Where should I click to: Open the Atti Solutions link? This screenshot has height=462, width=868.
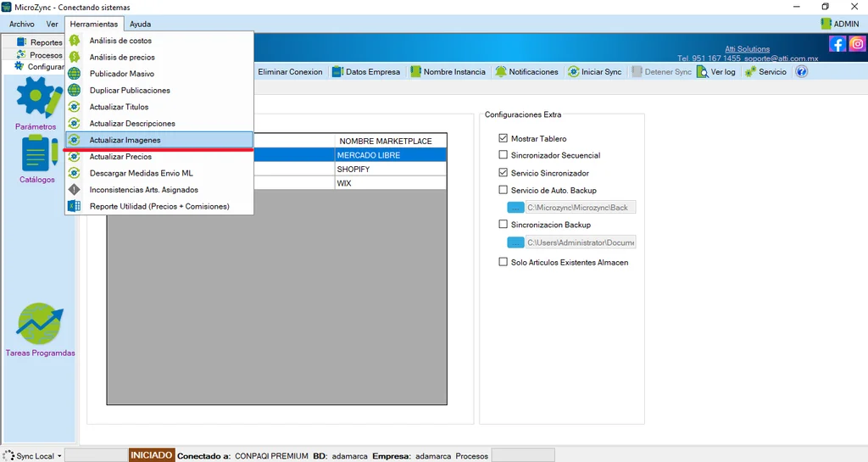(748, 48)
